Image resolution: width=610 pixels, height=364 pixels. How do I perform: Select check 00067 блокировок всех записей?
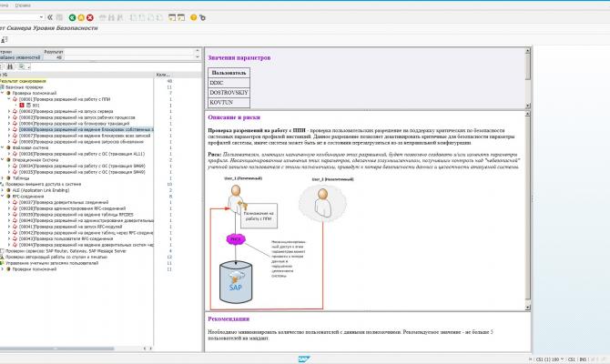click(85, 136)
